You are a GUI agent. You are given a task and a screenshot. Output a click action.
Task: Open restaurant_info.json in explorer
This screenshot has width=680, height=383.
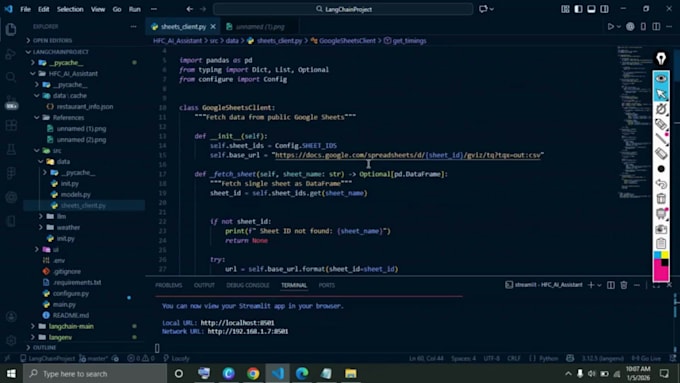point(85,106)
